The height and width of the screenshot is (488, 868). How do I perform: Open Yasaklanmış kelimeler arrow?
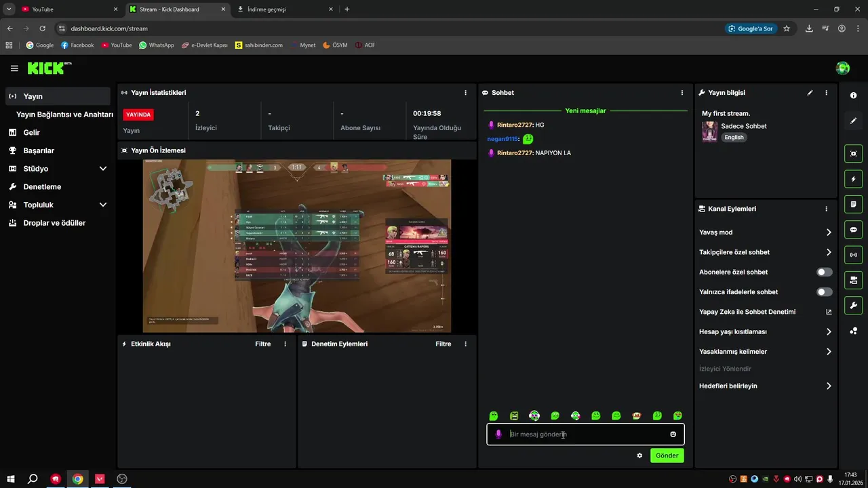829,352
